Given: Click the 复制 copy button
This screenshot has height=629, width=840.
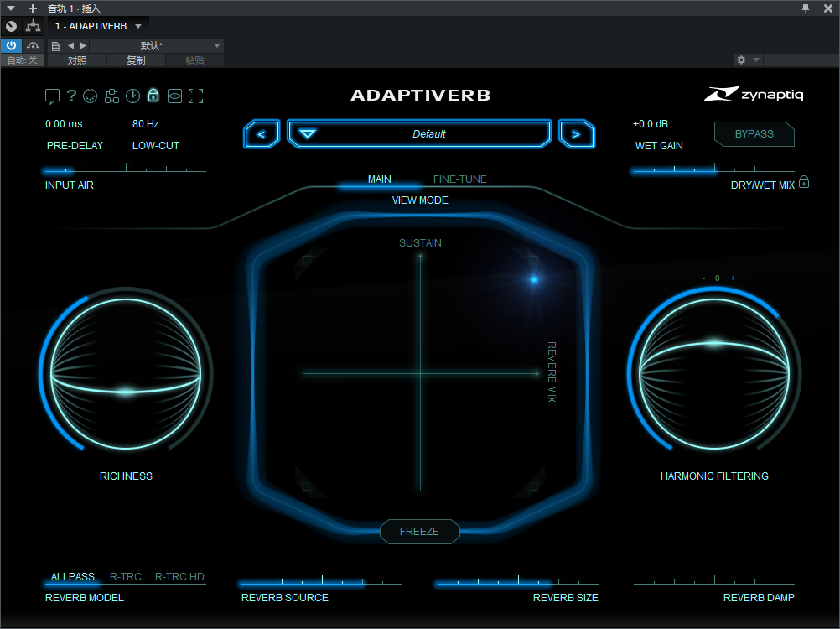Looking at the screenshot, I should (136, 60).
